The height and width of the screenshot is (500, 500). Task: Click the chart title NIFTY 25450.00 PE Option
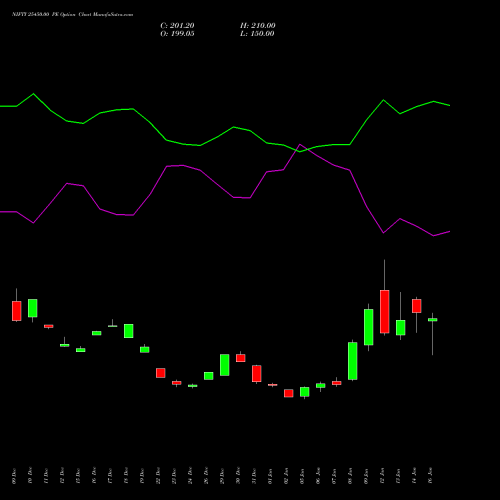tap(44, 14)
